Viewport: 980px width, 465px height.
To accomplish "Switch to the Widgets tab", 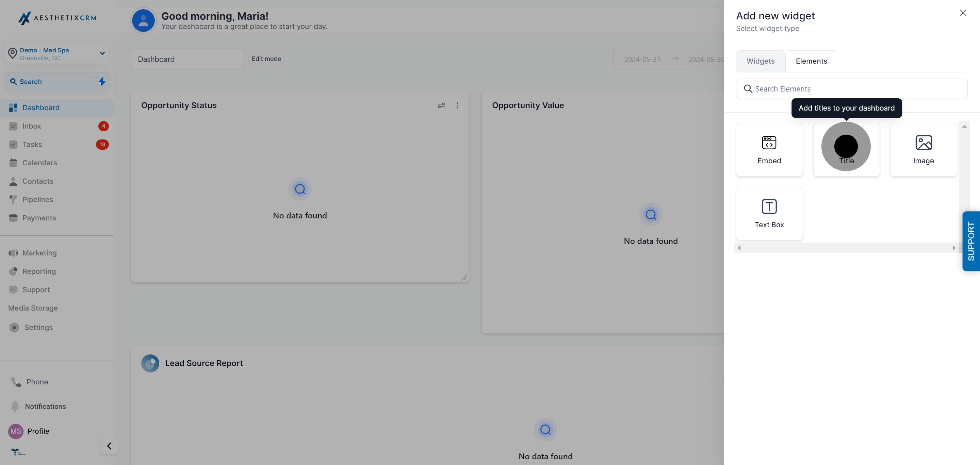I will tap(761, 61).
